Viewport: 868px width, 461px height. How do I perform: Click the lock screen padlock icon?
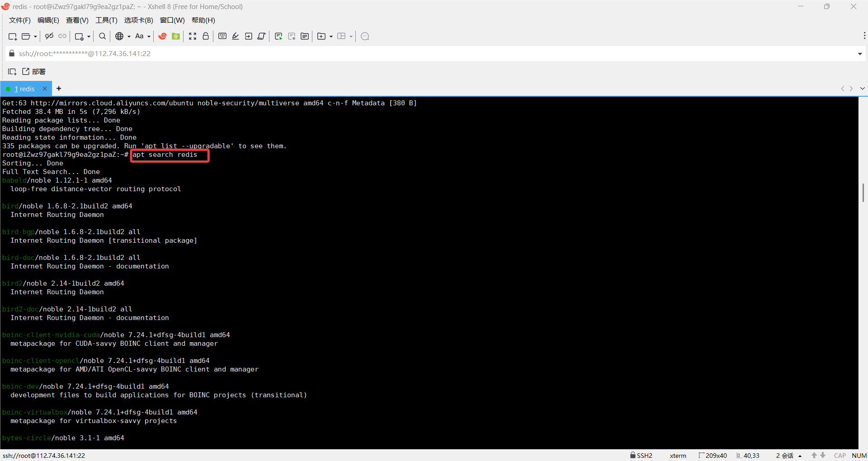[x=206, y=36]
